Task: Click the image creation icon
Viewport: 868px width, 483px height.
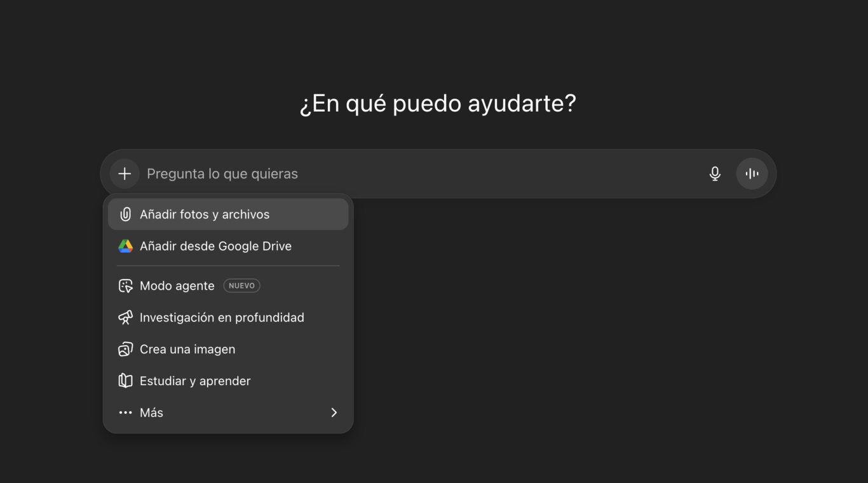Action: [x=126, y=350]
